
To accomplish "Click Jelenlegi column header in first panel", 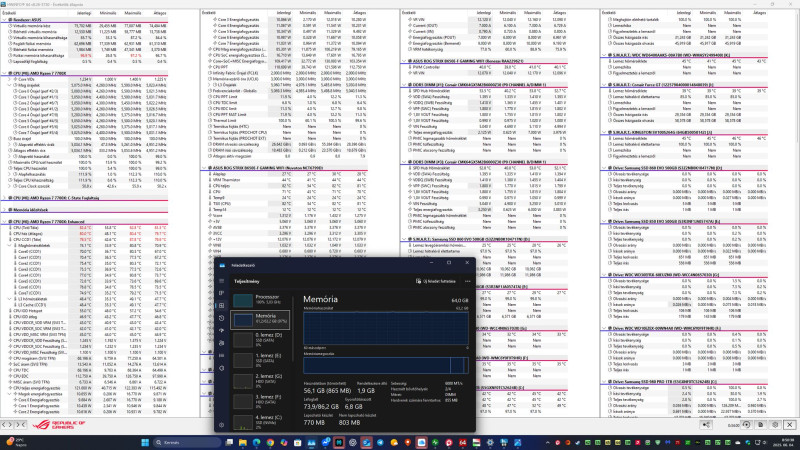I will pyautogui.click(x=84, y=13).
